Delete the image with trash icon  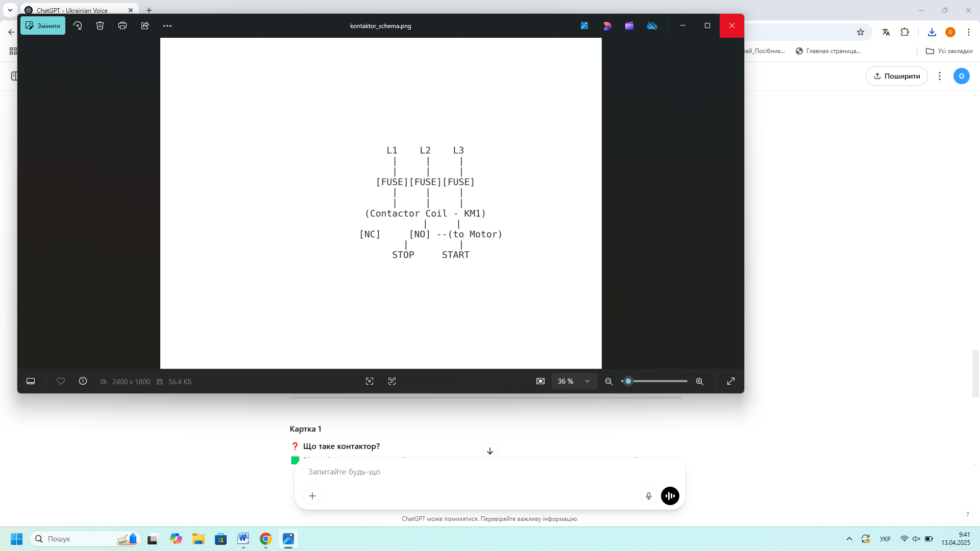point(100,26)
